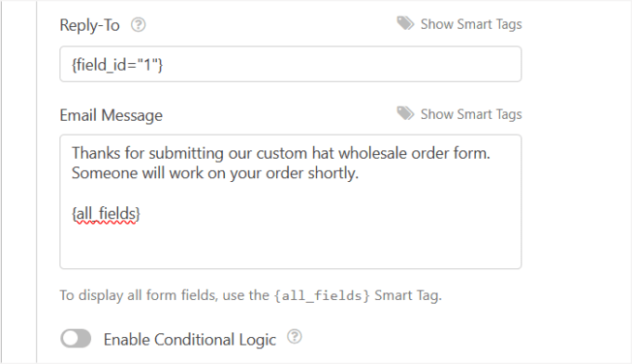The image size is (632, 364).
Task: Click the tag icon beside Email Message Smart Tags
Action: [x=405, y=113]
